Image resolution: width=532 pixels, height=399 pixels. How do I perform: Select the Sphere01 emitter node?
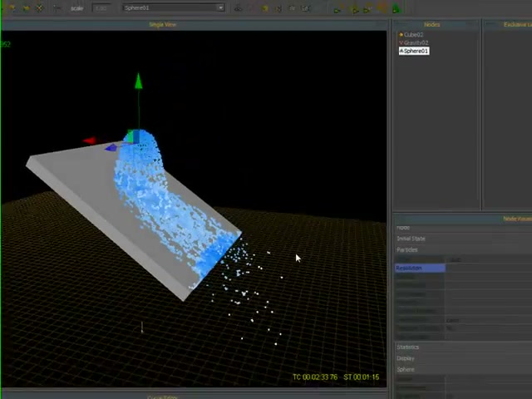(x=414, y=51)
